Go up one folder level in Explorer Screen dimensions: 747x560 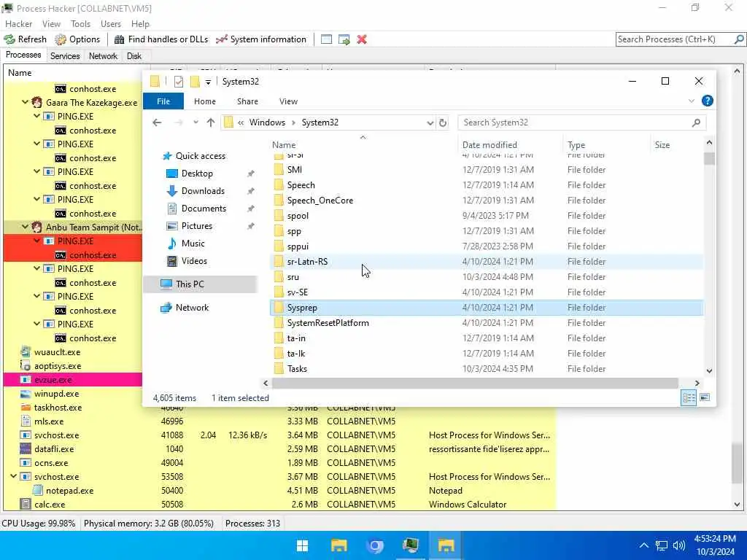211,122
